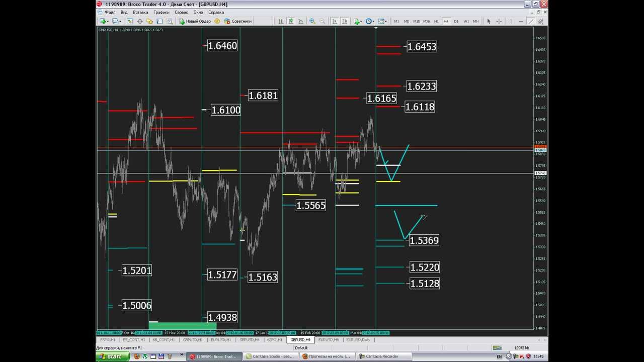Toggle chart auto scroll
Viewport: 644px width, 362px height.
pos(335,21)
